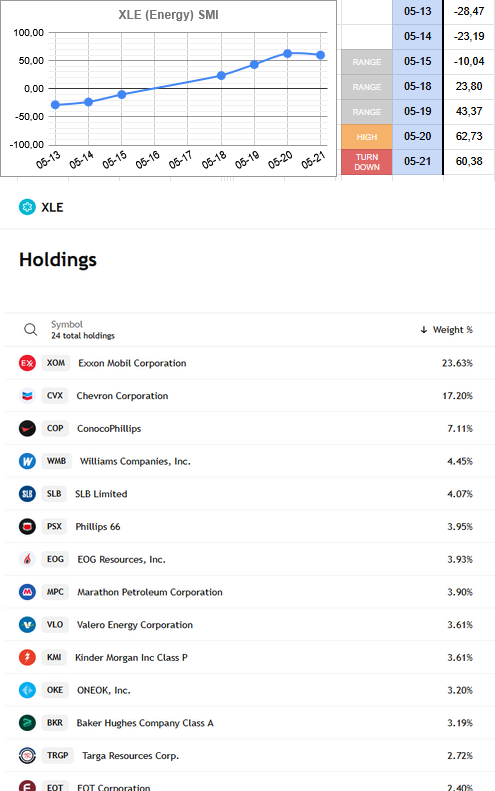Click the search magnifier icon in holdings
Image resolution: width=495 pixels, height=791 pixels.
[x=30, y=329]
